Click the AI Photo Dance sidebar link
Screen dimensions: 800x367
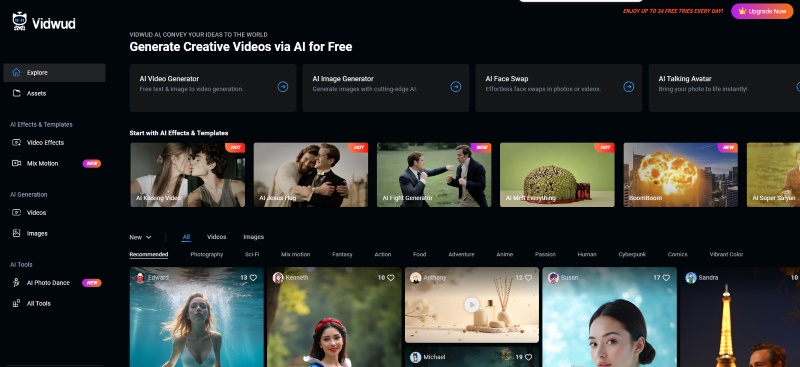pos(48,283)
